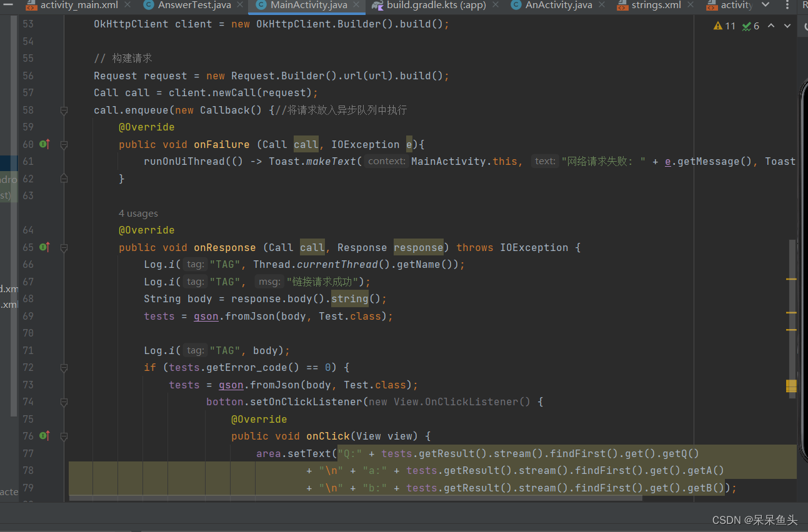Close the build.gradle.kts (:app) tab

tap(496, 5)
